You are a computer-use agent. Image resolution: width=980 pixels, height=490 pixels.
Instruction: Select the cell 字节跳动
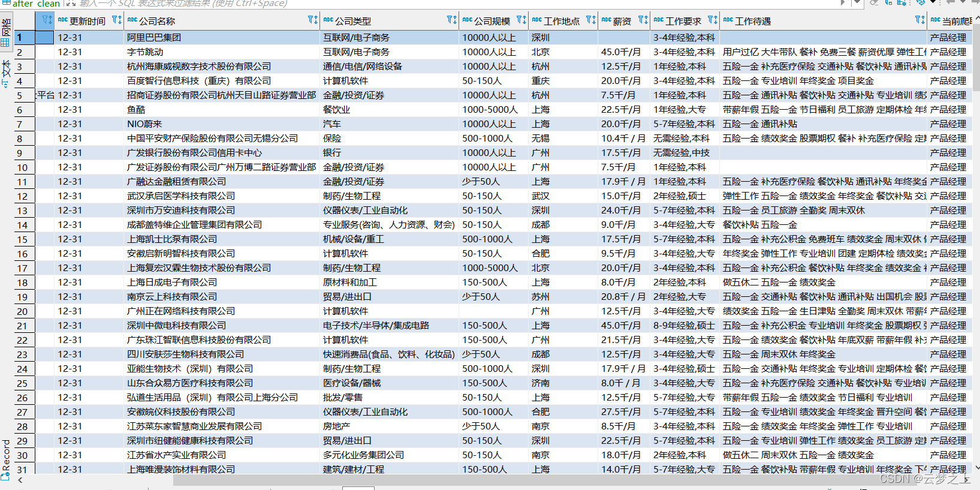[x=222, y=52]
